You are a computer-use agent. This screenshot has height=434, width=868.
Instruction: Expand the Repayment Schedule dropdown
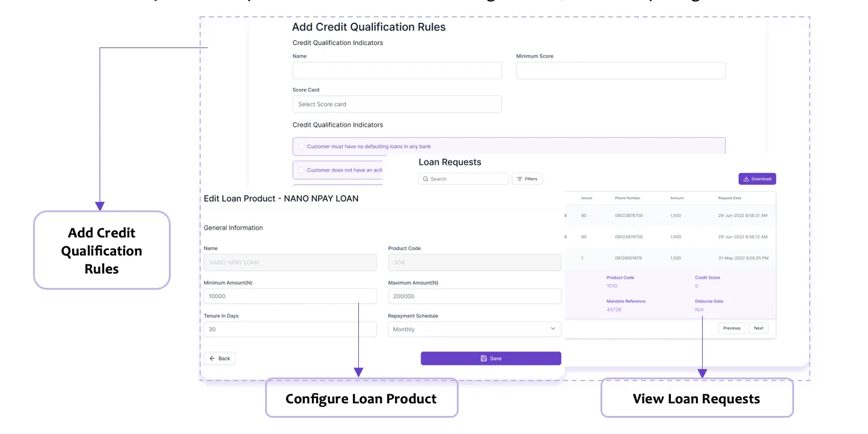click(474, 329)
